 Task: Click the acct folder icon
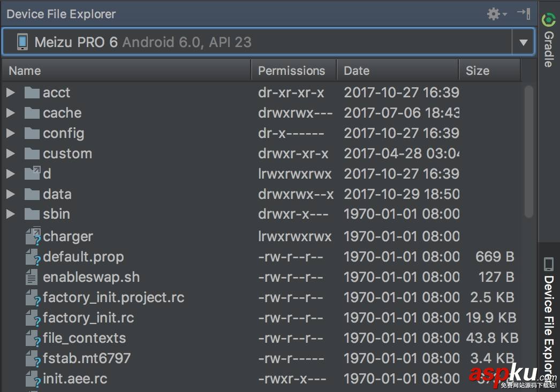pos(32,92)
